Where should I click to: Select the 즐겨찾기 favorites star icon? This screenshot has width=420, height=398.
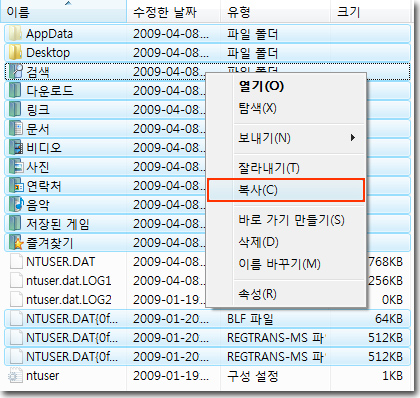pos(16,243)
